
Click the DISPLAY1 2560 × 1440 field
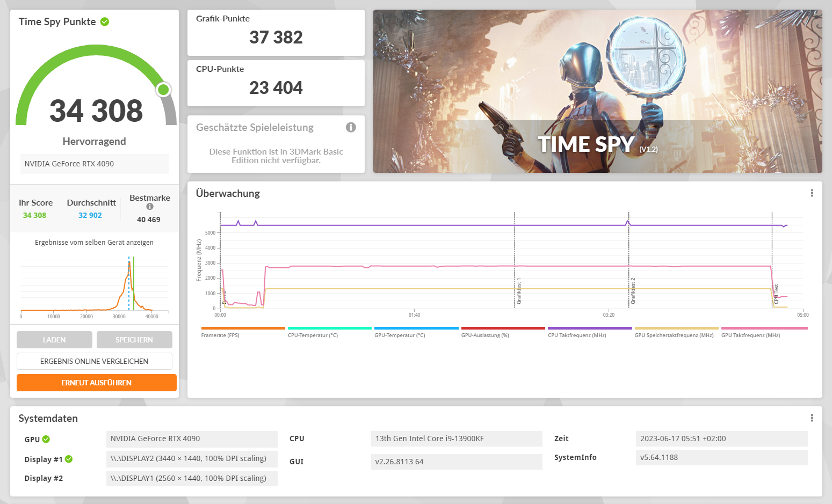tap(192, 478)
